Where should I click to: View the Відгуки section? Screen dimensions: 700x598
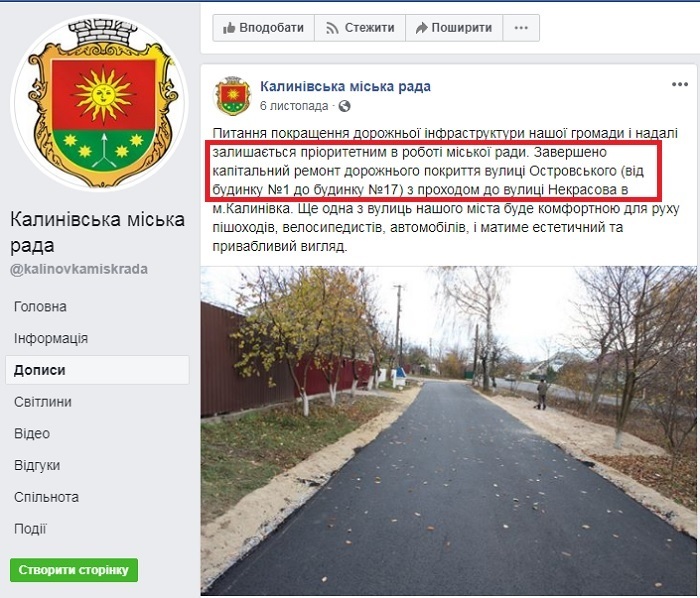pyautogui.click(x=37, y=465)
